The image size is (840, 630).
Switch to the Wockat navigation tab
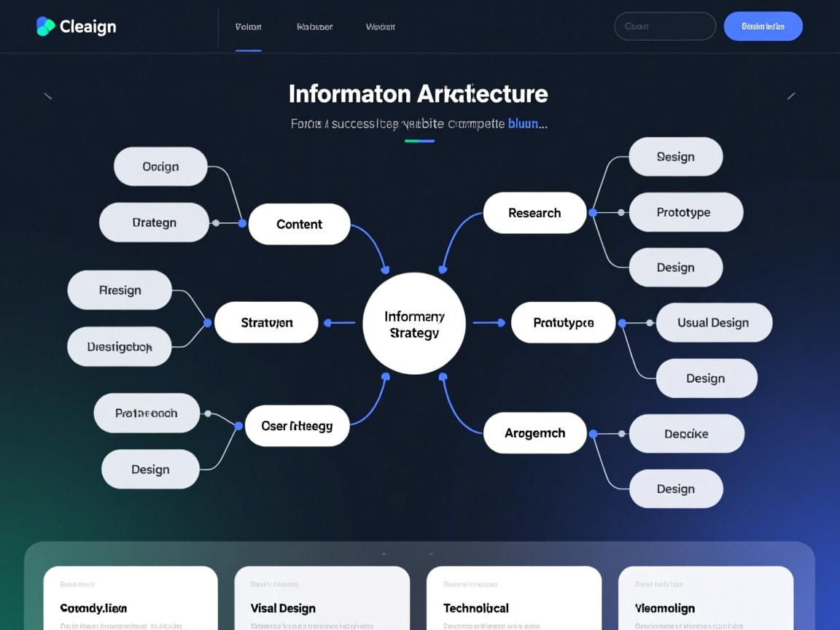[379, 26]
